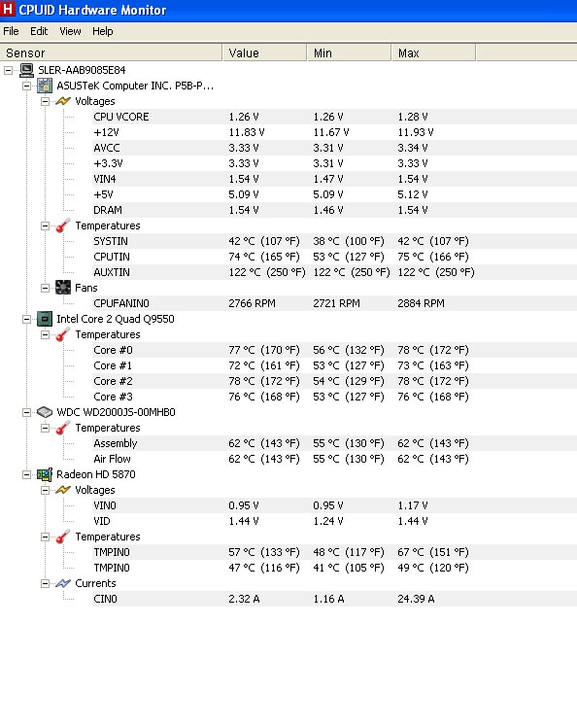Collapse the SLER-AAB9085E84 root node
This screenshot has height=728, width=577.
click(9, 71)
